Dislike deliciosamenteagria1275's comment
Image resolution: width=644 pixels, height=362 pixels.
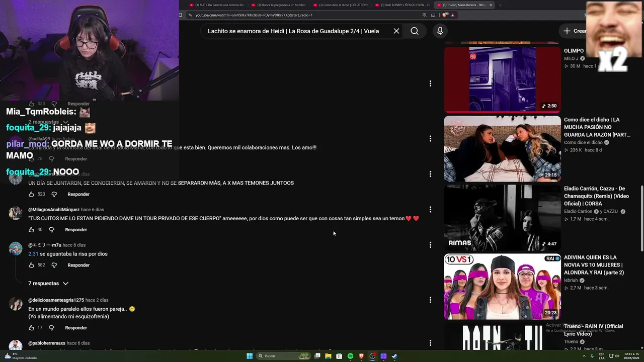click(x=51, y=328)
